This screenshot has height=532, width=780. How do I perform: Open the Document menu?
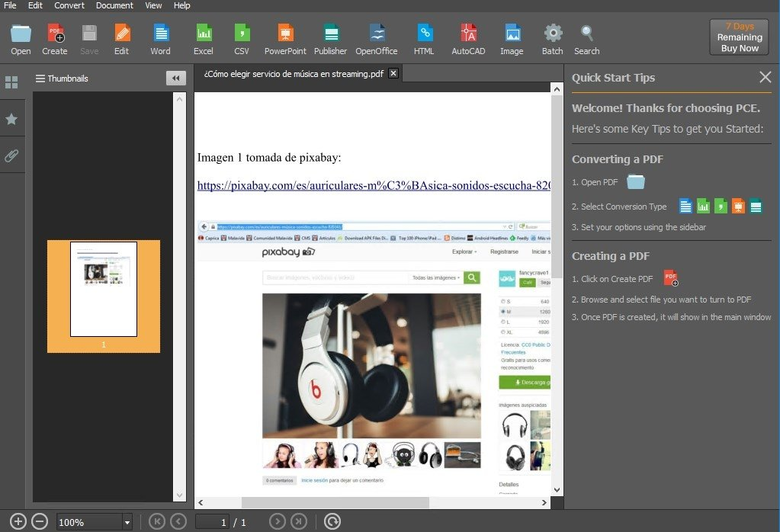pos(114,5)
